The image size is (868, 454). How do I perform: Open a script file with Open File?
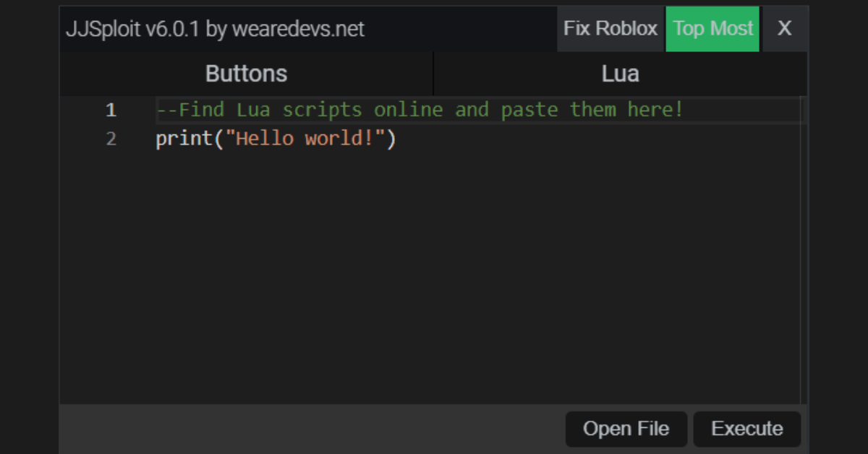coord(626,429)
